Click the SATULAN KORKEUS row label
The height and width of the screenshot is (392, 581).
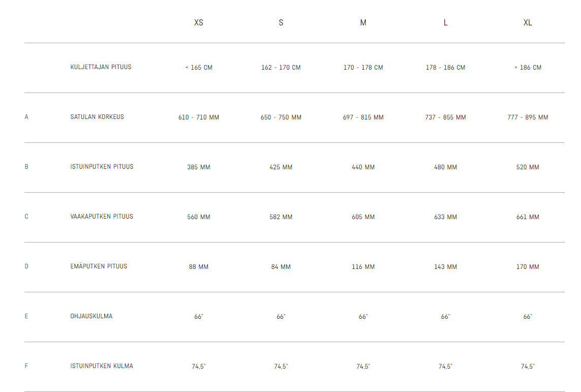pos(97,117)
